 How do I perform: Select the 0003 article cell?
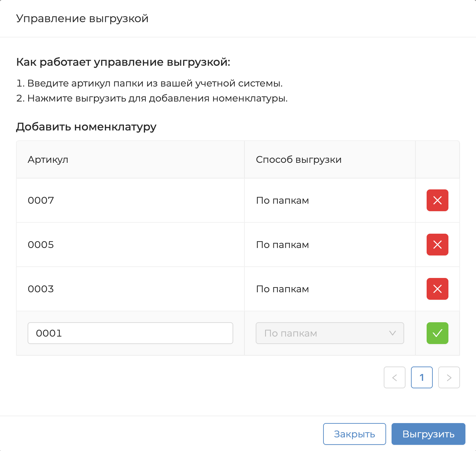(x=41, y=289)
